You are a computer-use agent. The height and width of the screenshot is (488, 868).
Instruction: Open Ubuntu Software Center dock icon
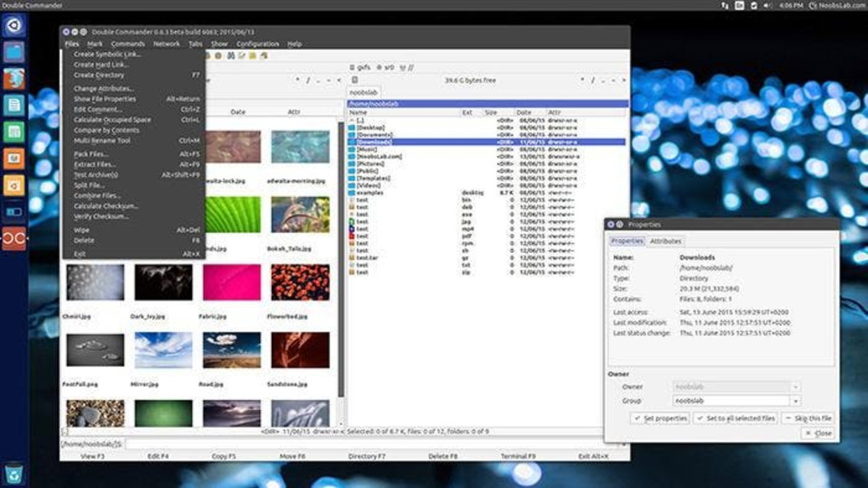click(14, 185)
